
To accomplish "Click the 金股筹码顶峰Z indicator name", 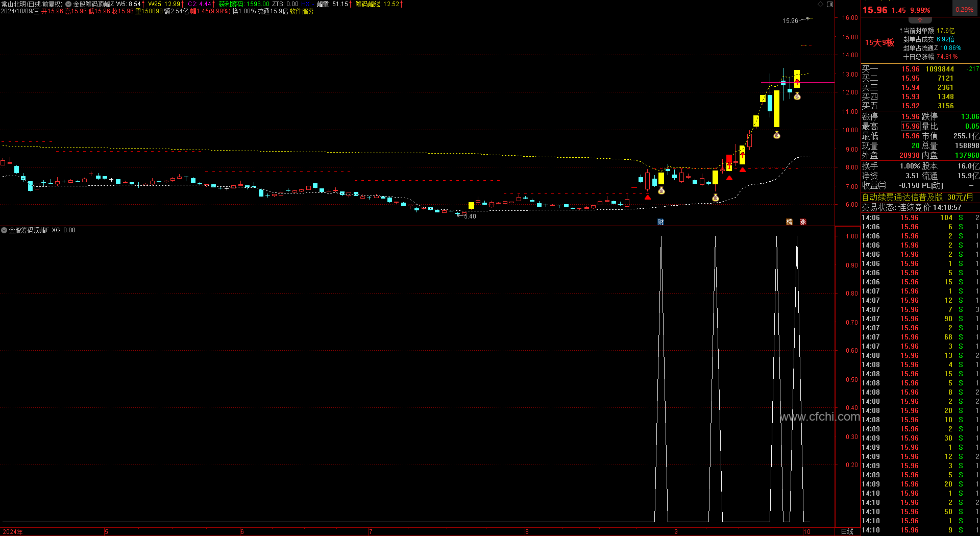I will pos(93,4).
